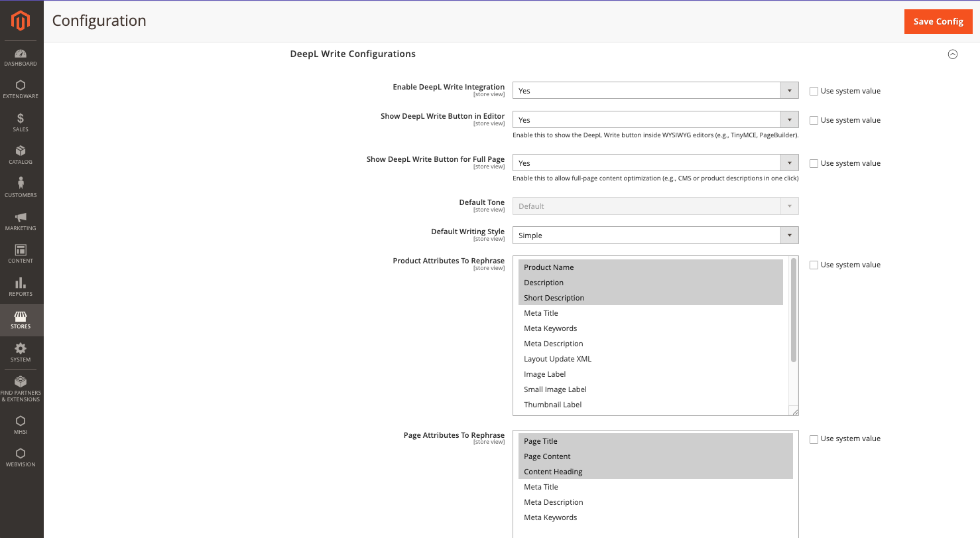The image size is (980, 538).
Task: Open the Default Writing Style dropdown
Action: pos(656,235)
